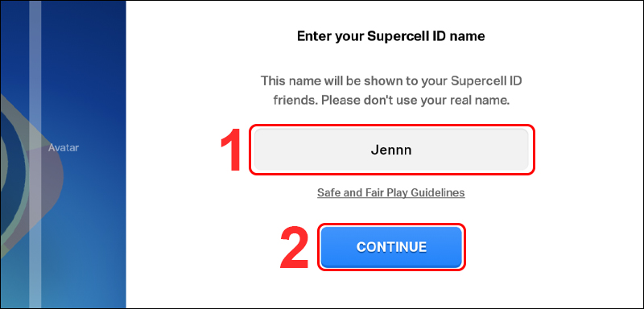
Task: Click the 'This name will be shown' description line
Action: tap(391, 80)
